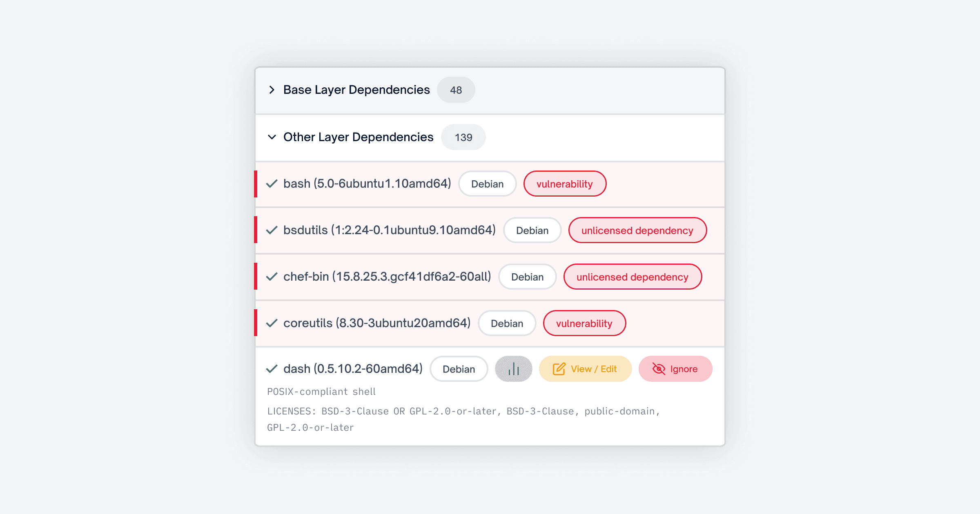Viewport: 980px width, 514px height.
Task: Click the vulnerability badge on bash
Action: point(564,184)
